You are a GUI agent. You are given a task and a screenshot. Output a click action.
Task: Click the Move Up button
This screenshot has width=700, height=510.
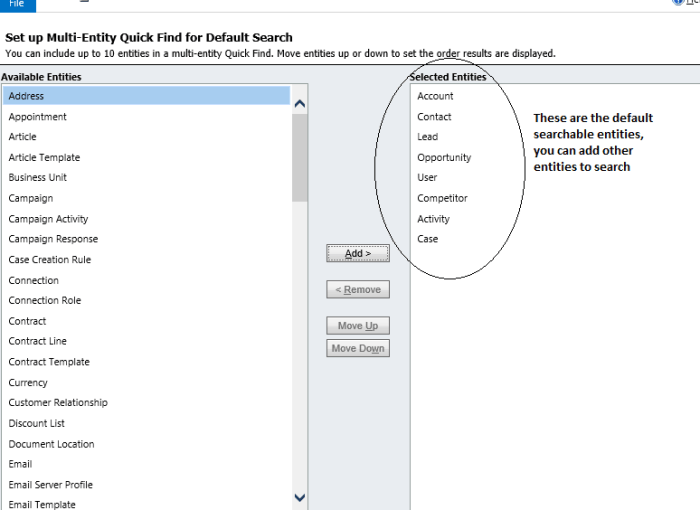click(x=358, y=326)
